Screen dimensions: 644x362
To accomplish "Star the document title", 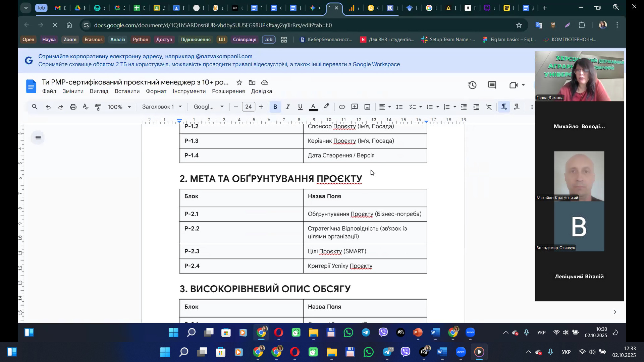I will [x=239, y=82].
